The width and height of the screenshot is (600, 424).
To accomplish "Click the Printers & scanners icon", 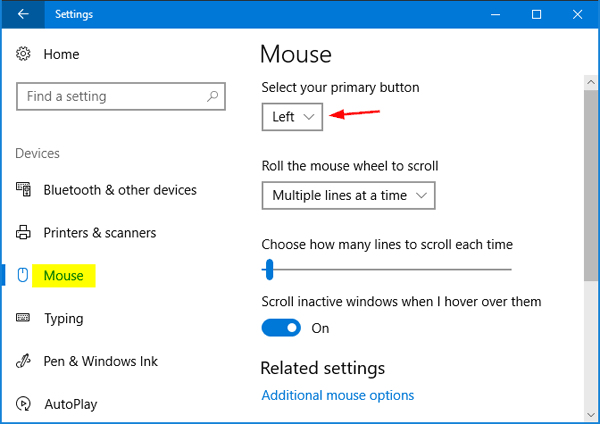I will [x=23, y=233].
